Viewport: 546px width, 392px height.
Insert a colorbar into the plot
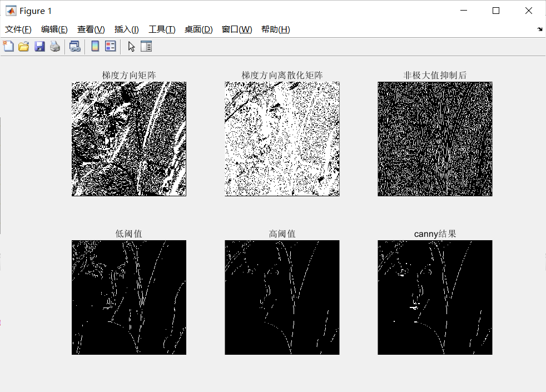(94, 46)
